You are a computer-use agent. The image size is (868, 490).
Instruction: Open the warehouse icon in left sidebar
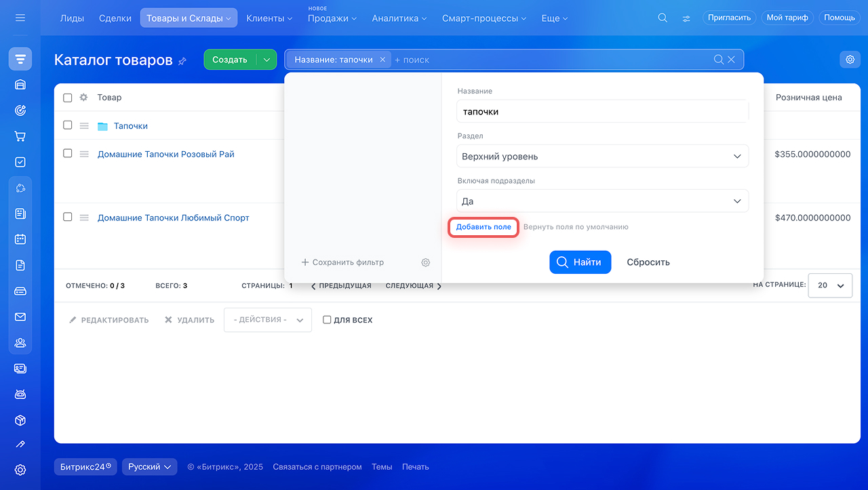[x=20, y=85]
